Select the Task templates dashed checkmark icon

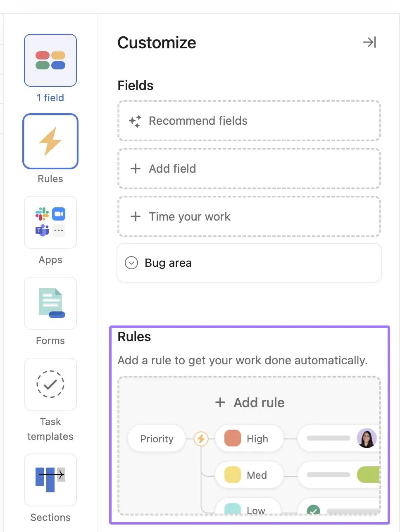click(x=50, y=384)
